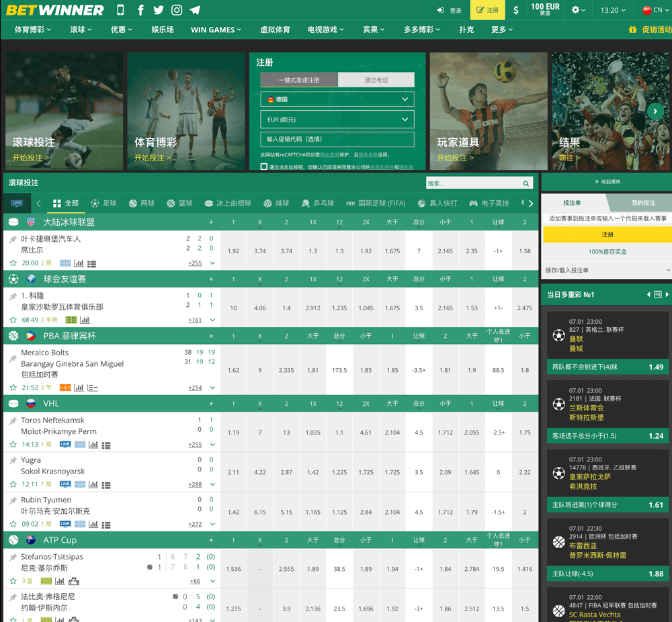
Task: Open Instagram via the header icon
Action: click(177, 10)
